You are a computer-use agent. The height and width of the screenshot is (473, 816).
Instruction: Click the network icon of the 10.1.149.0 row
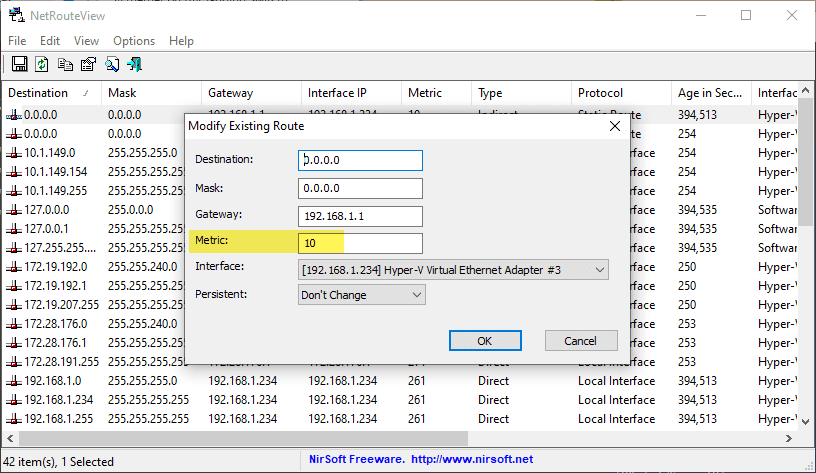coord(13,153)
